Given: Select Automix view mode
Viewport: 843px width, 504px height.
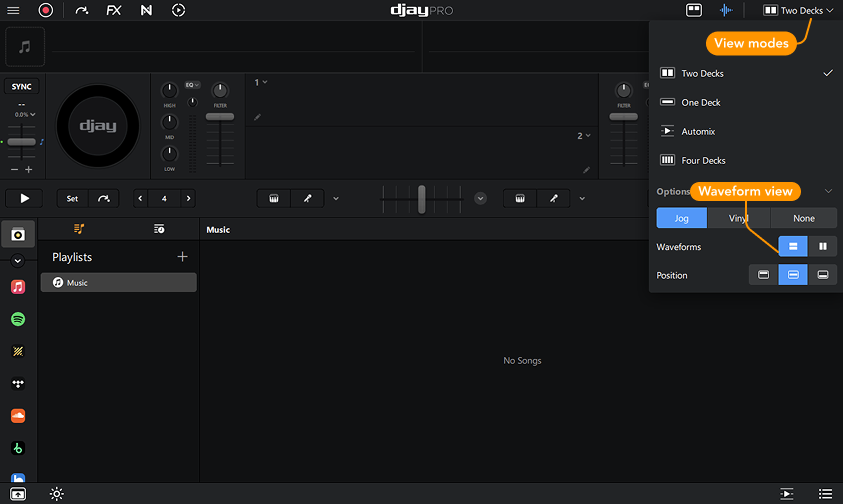Looking at the screenshot, I should (746, 131).
